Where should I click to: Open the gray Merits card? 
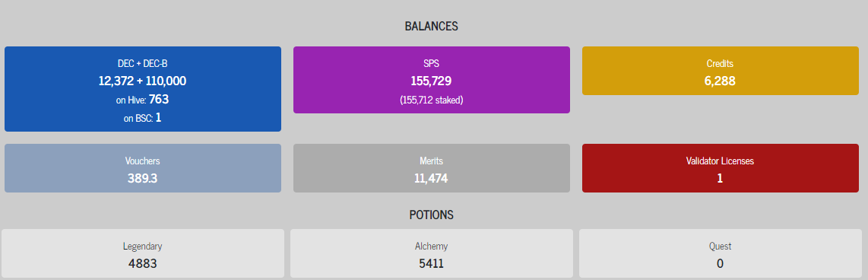coord(431,168)
